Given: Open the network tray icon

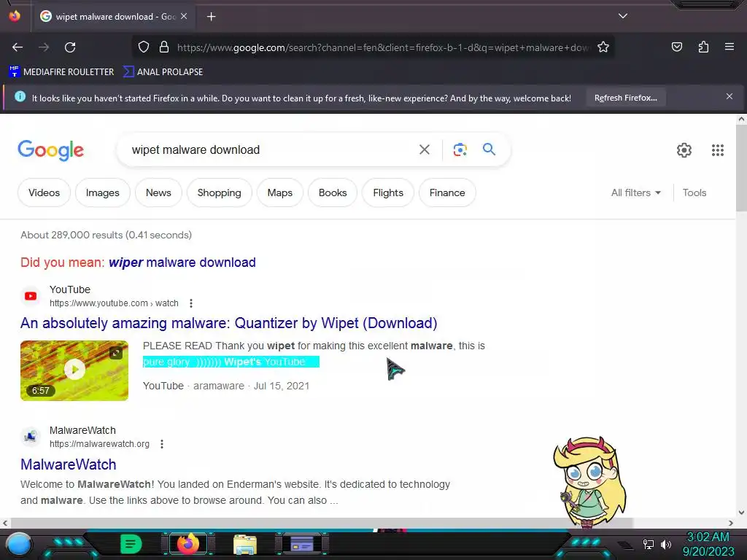Looking at the screenshot, I should [649, 544].
